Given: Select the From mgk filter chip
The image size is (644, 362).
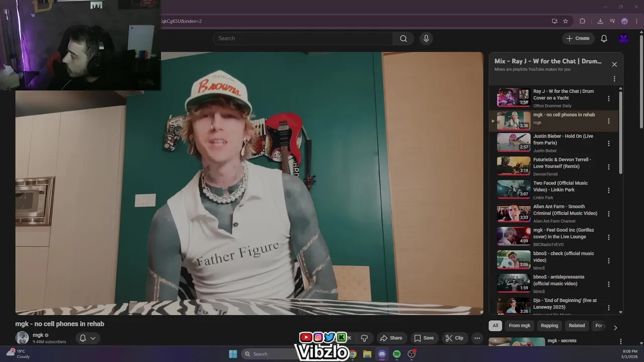Looking at the screenshot, I should click(x=519, y=326).
